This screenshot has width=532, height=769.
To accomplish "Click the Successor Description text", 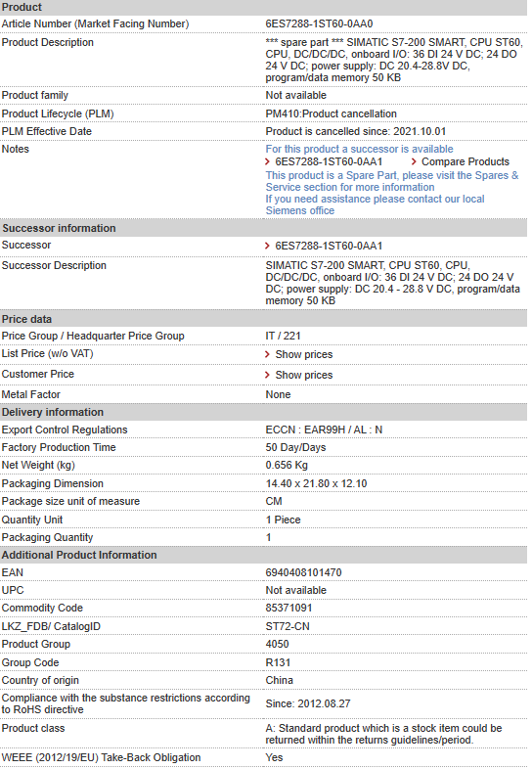I will click(x=392, y=284).
